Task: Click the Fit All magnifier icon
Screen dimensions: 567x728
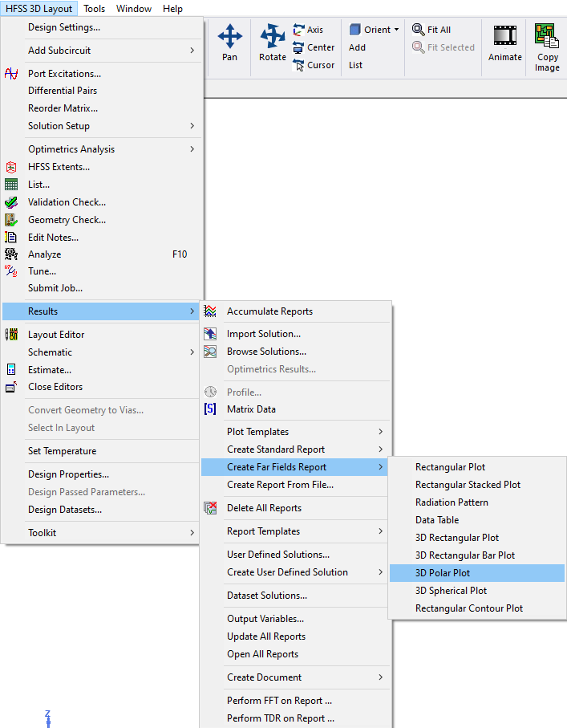Action: pyautogui.click(x=418, y=30)
